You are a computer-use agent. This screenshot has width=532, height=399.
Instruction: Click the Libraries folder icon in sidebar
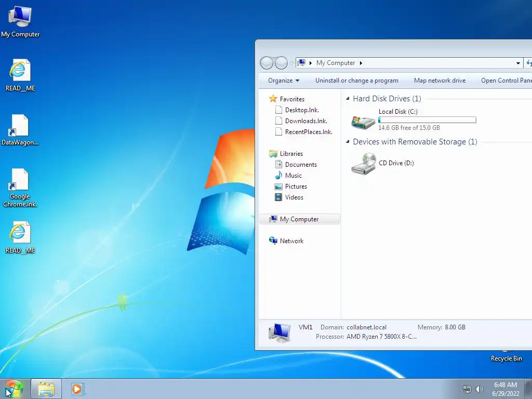tap(273, 154)
